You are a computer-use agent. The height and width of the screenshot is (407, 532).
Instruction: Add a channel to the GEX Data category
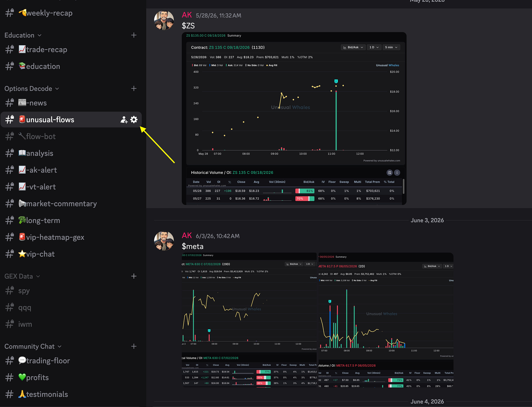pyautogui.click(x=134, y=276)
